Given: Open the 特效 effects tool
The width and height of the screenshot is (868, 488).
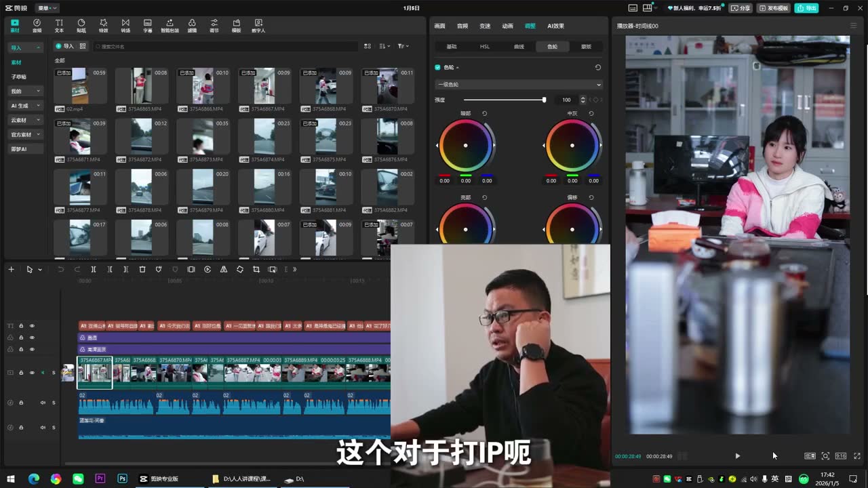Looking at the screenshot, I should click(103, 26).
